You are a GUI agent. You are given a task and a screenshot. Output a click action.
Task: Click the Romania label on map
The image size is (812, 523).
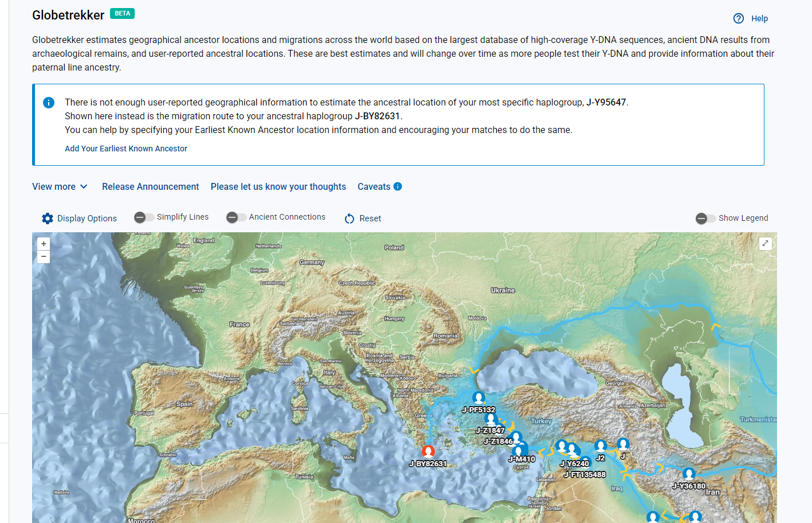click(x=446, y=336)
